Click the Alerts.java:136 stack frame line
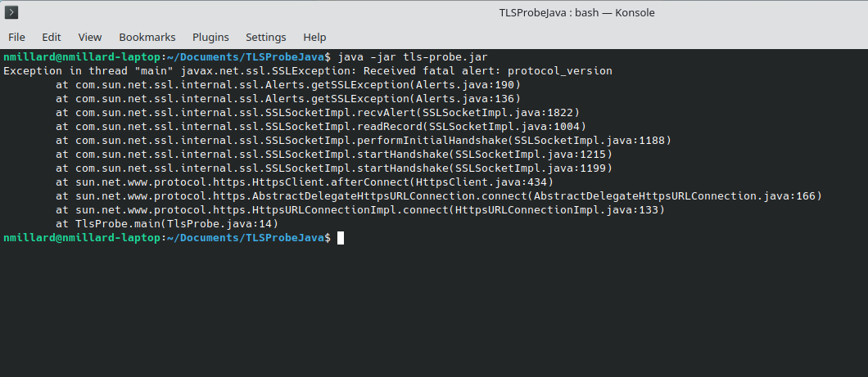868x377 pixels. coord(288,99)
